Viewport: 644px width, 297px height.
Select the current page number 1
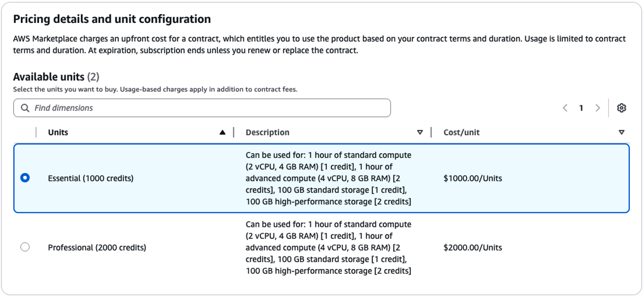(x=581, y=108)
